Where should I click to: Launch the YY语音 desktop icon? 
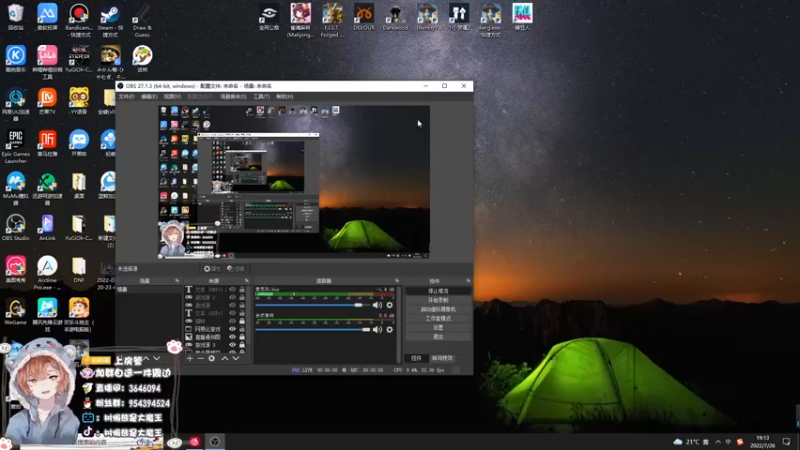[79, 101]
